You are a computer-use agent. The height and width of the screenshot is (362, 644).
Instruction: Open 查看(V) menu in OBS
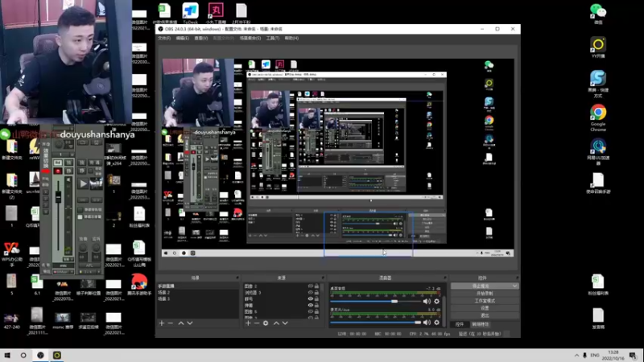(x=200, y=38)
